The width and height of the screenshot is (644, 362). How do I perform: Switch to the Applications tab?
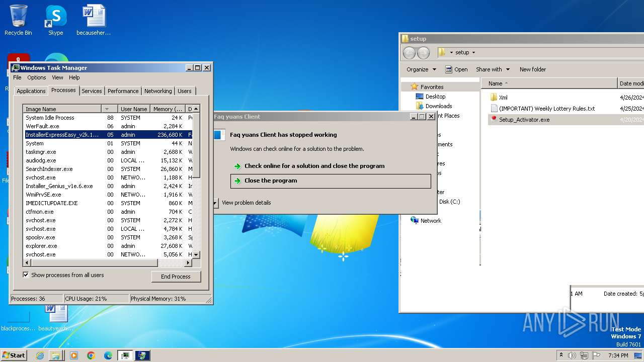[x=31, y=91]
